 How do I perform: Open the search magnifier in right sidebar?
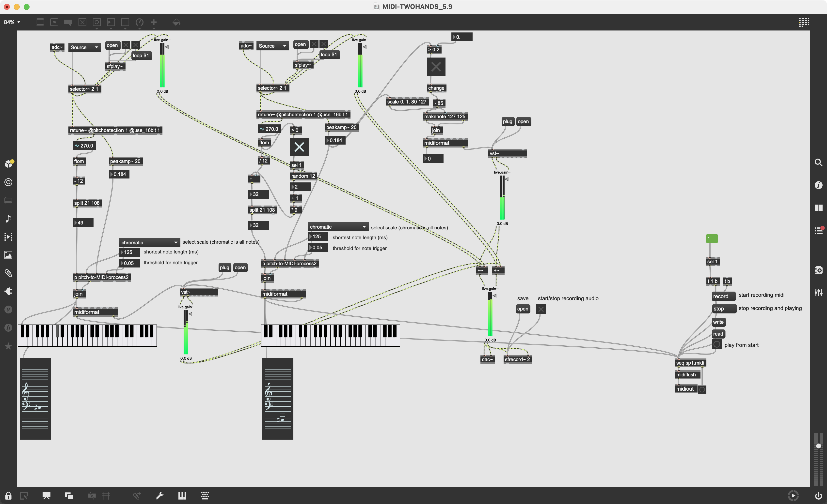pyautogui.click(x=818, y=163)
